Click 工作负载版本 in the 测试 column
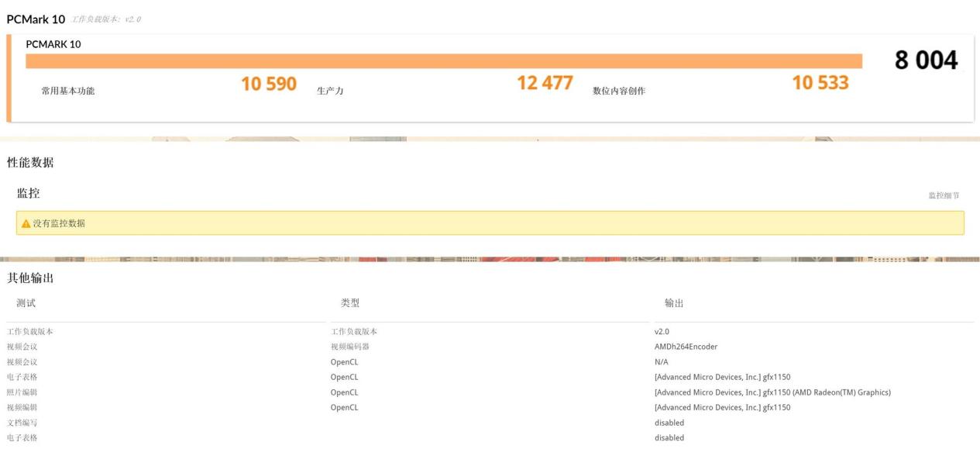 (30, 332)
